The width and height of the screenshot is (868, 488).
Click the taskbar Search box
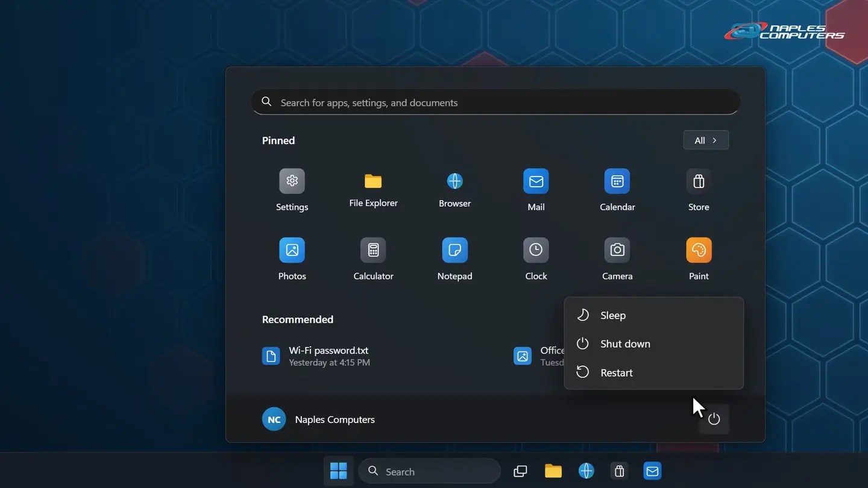point(429,471)
